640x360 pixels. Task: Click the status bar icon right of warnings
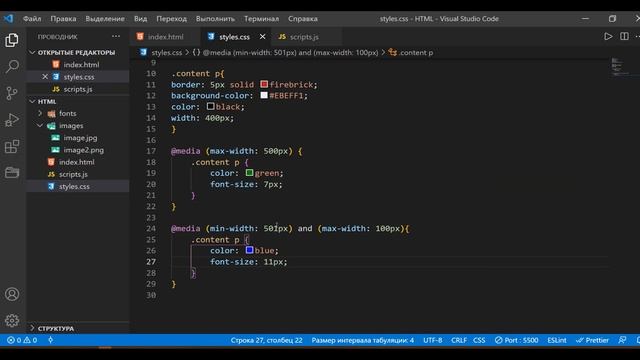[x=51, y=340]
